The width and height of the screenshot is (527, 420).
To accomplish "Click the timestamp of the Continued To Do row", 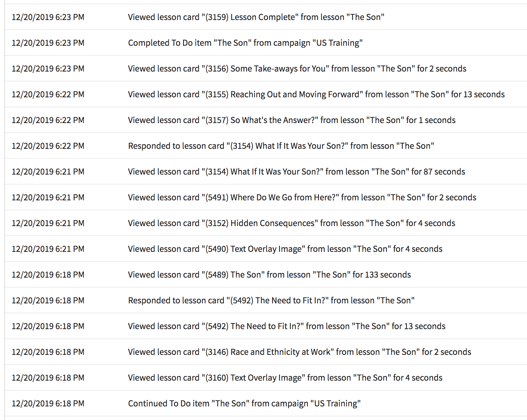I will (x=48, y=404).
